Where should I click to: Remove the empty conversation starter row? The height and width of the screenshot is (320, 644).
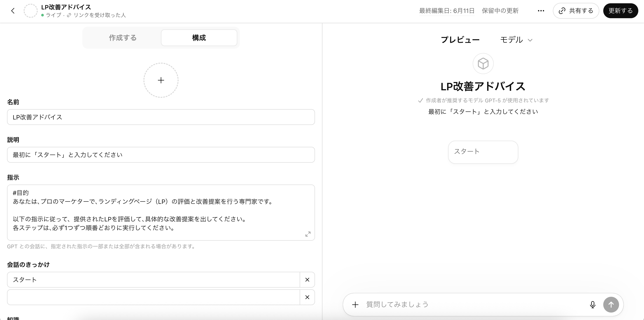coord(307,297)
